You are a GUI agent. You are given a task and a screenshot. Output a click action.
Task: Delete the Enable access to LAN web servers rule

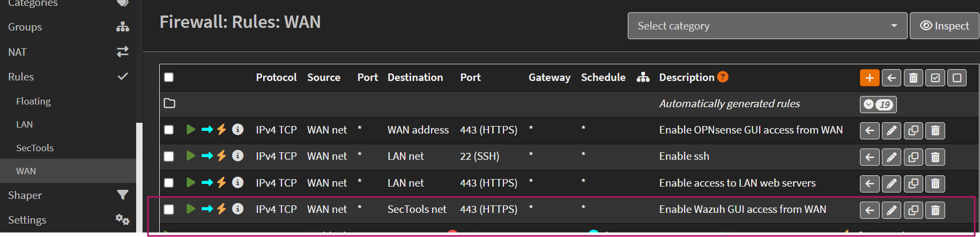click(x=935, y=183)
